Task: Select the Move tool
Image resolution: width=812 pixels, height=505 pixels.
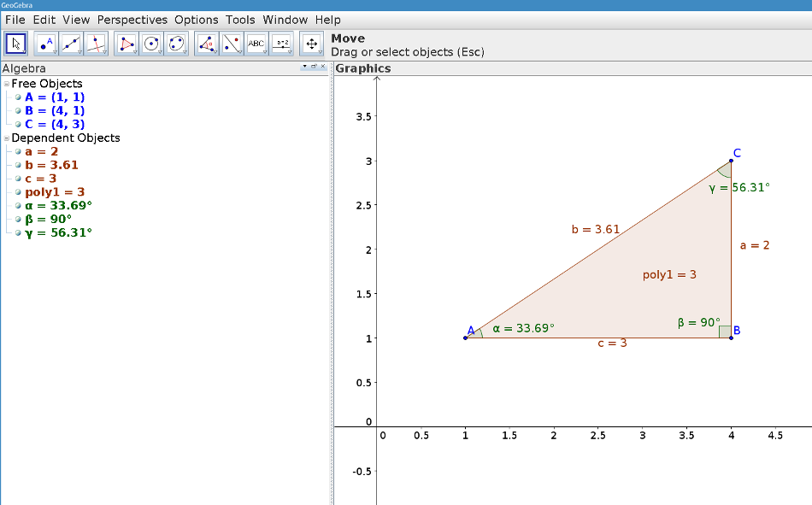Action: point(15,43)
